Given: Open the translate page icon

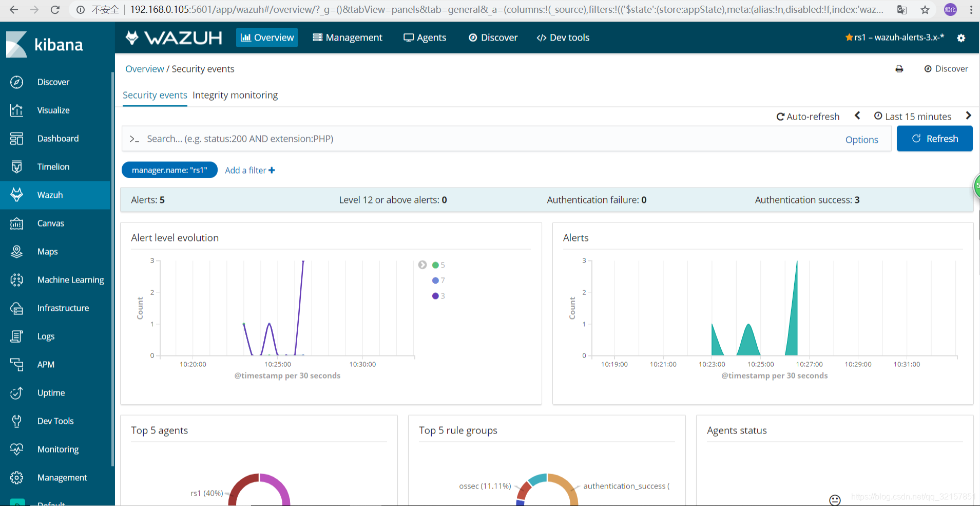Looking at the screenshot, I should tap(902, 10).
